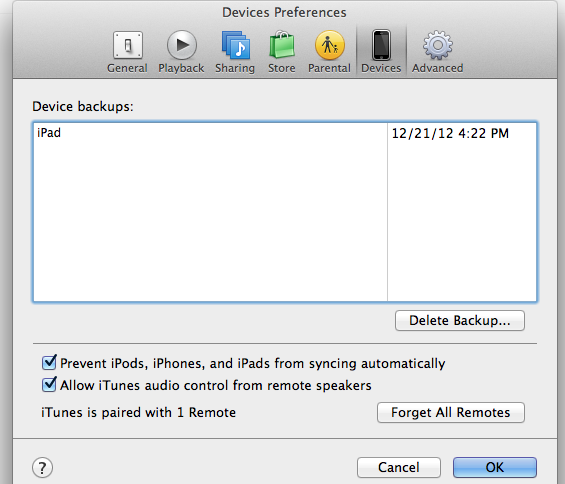Uncheck Prevent iPods, iPhones, and iPads from syncing
This screenshot has width=565, height=484.
coord(49,363)
